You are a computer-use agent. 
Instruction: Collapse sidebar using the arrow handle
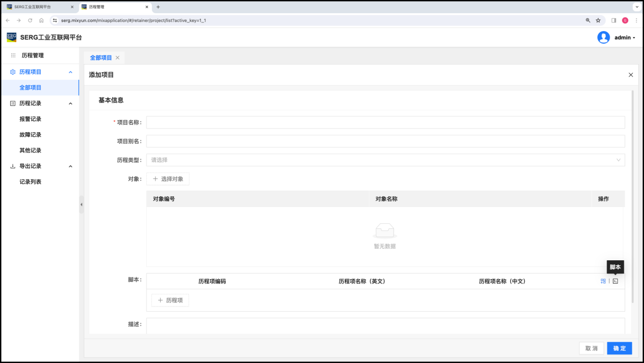[x=81, y=204]
